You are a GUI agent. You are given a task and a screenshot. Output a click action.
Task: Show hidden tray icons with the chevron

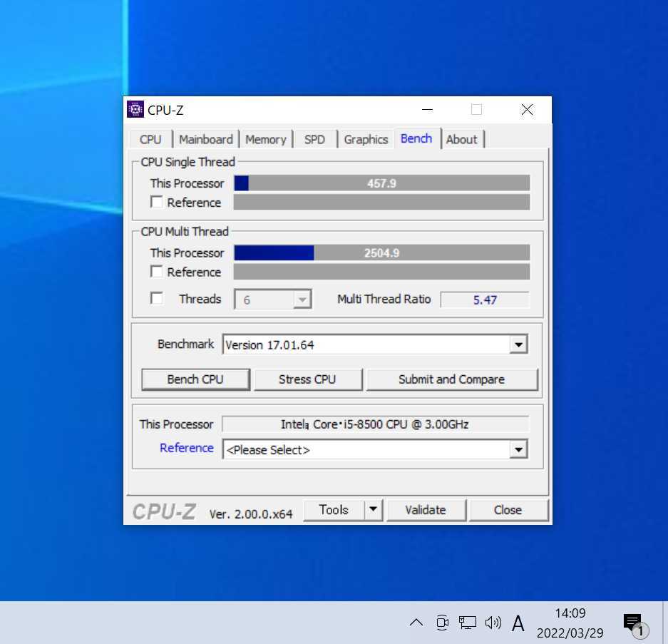[x=416, y=623]
